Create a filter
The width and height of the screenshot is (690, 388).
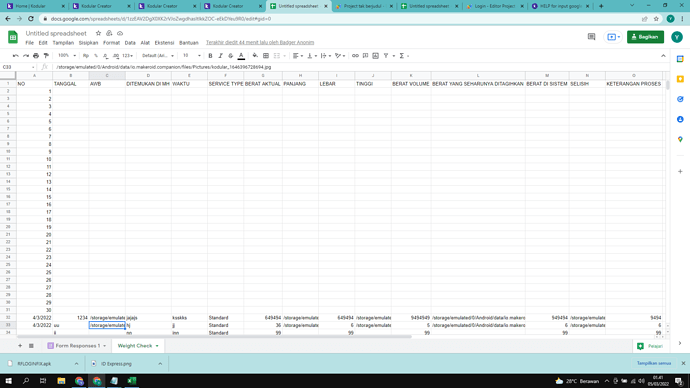pyautogui.click(x=386, y=56)
